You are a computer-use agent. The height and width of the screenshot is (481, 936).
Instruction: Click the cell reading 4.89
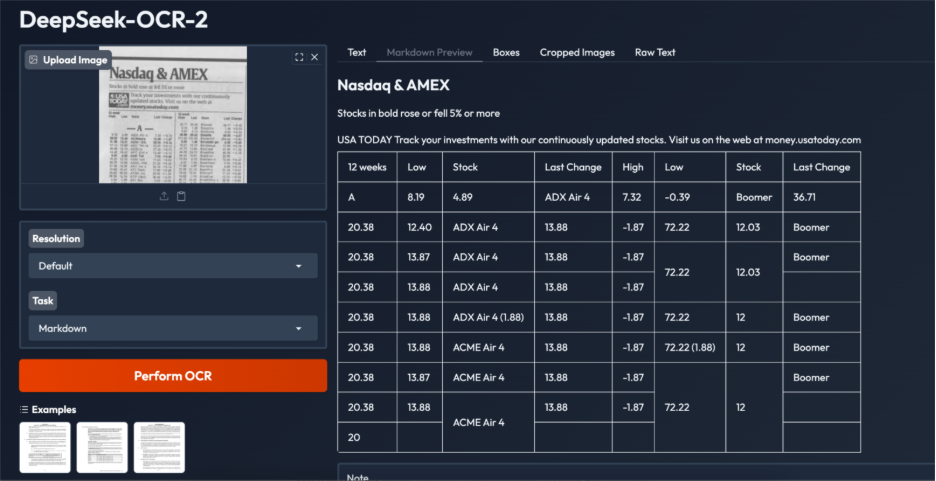[x=488, y=197]
